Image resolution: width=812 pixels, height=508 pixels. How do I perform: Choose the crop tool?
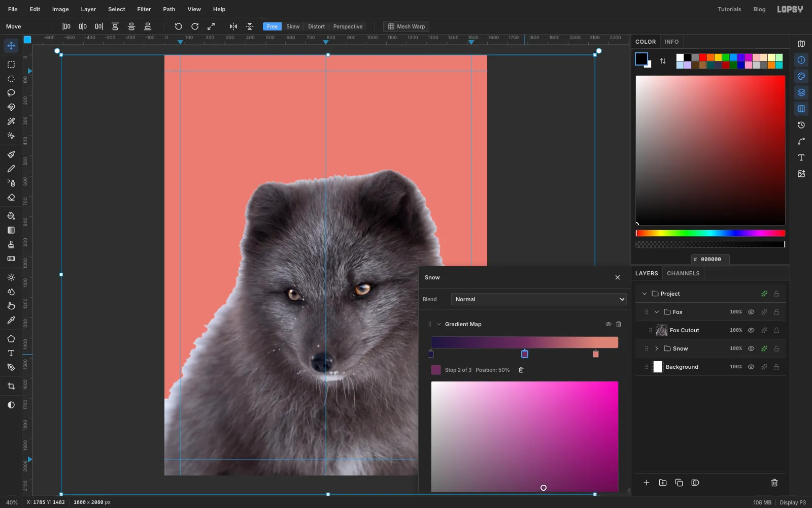pyautogui.click(x=11, y=386)
